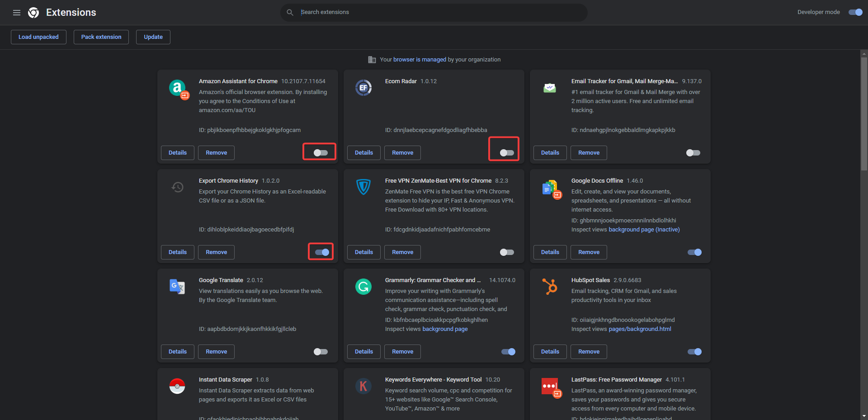Click the ZenMate VPN shield icon
Viewport: 868px width, 420px height.
click(363, 187)
